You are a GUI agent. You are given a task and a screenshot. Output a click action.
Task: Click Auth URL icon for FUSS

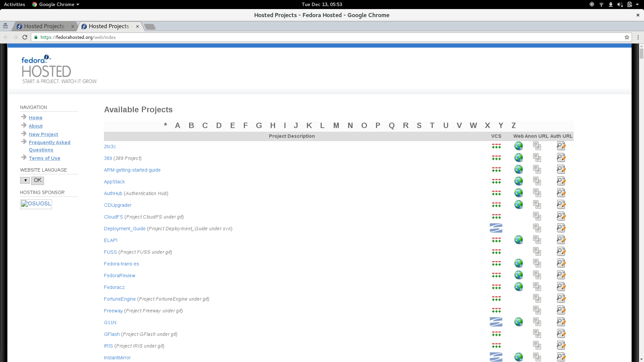pos(561,251)
